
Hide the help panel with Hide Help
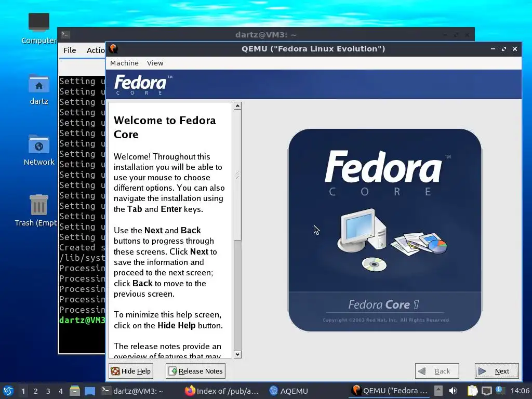click(130, 371)
